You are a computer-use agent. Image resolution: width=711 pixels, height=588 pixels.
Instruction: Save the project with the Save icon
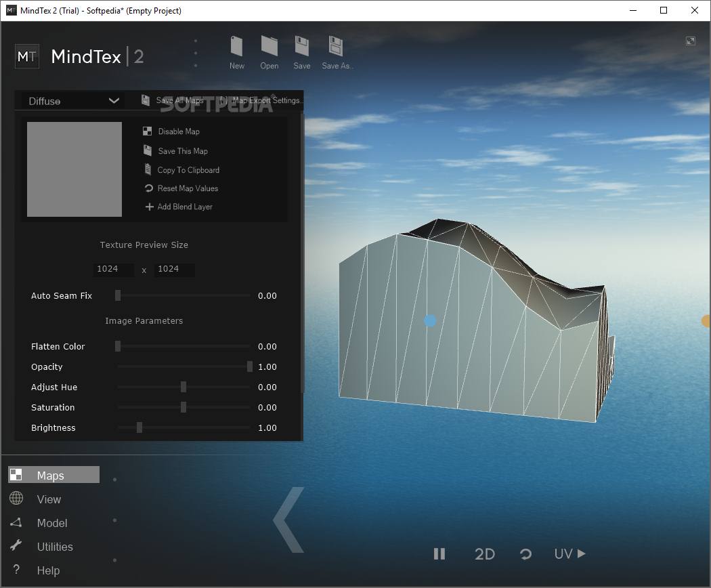click(302, 46)
